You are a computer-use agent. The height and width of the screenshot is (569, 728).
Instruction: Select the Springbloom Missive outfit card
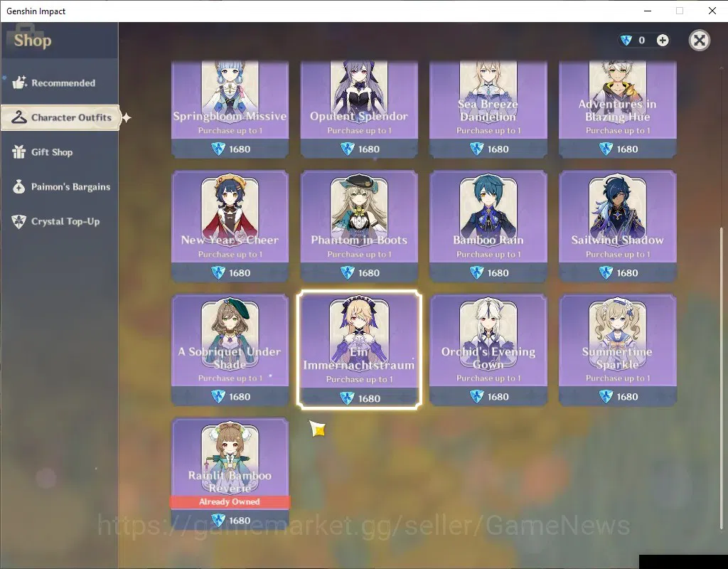(x=230, y=109)
